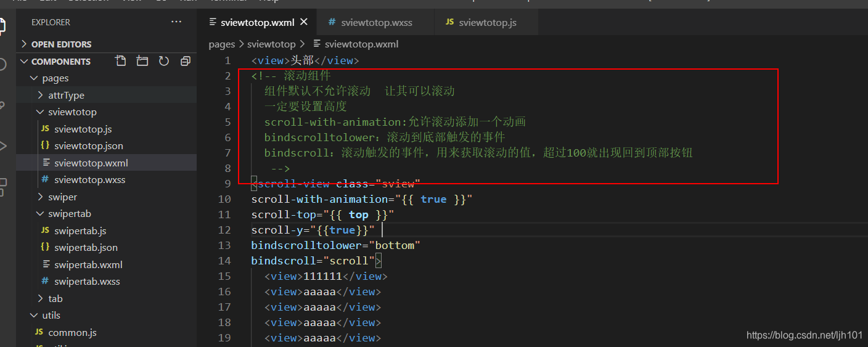Click line number 10 in the gutter
The image size is (868, 347).
224,199
